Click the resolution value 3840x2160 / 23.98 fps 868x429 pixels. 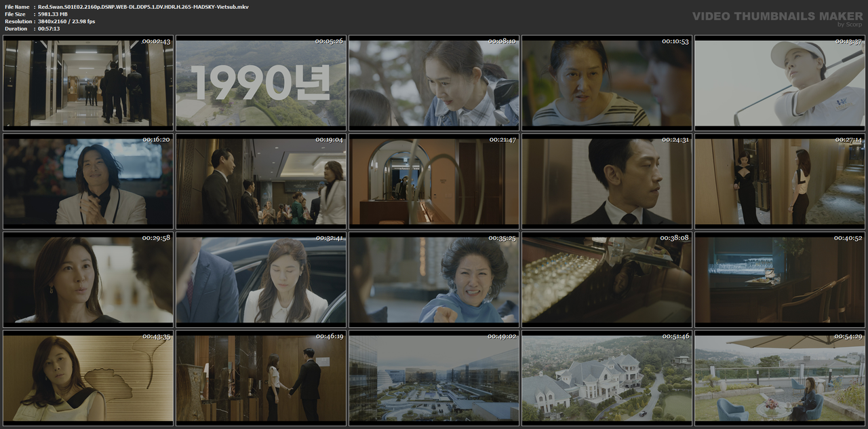coord(66,22)
